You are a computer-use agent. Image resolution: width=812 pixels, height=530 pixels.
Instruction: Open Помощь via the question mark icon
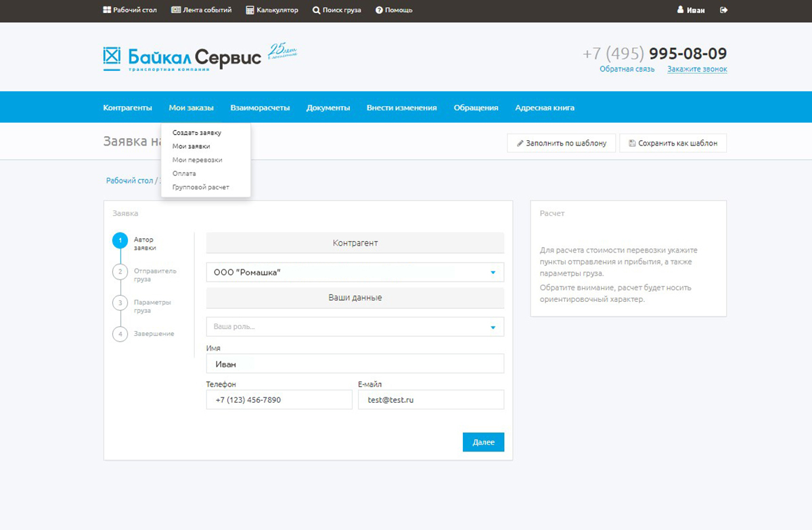tap(379, 10)
